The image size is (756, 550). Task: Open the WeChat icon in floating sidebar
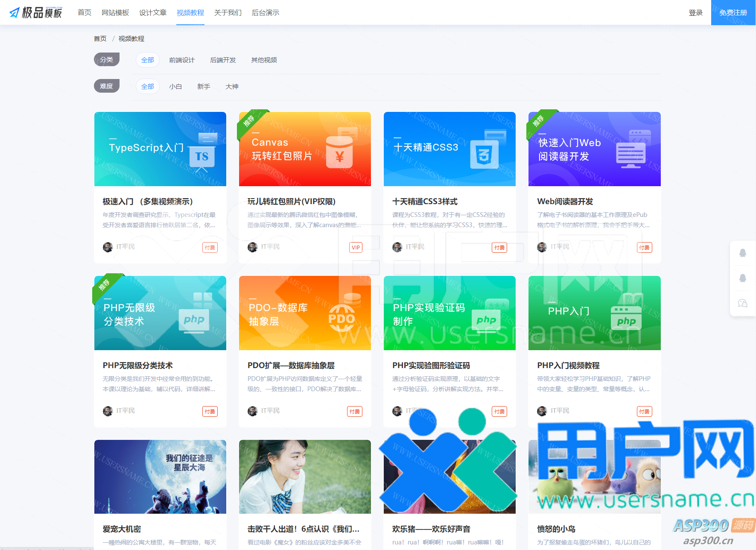click(742, 303)
